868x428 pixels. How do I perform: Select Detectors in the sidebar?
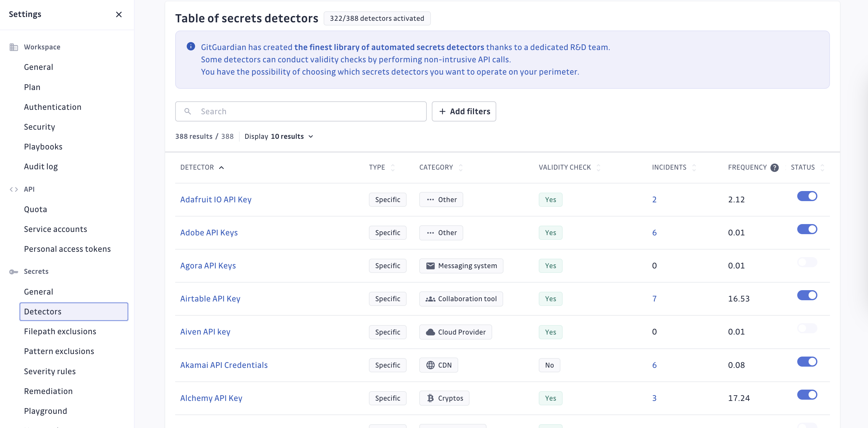74,312
